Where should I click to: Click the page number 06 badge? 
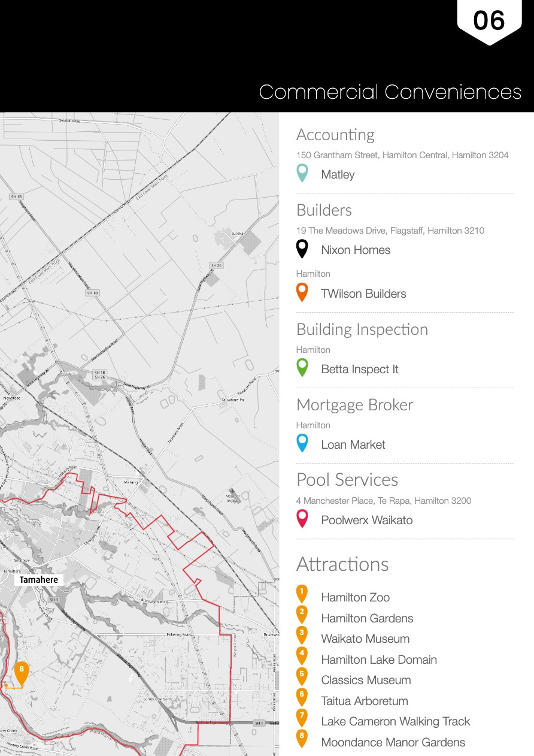click(x=489, y=22)
